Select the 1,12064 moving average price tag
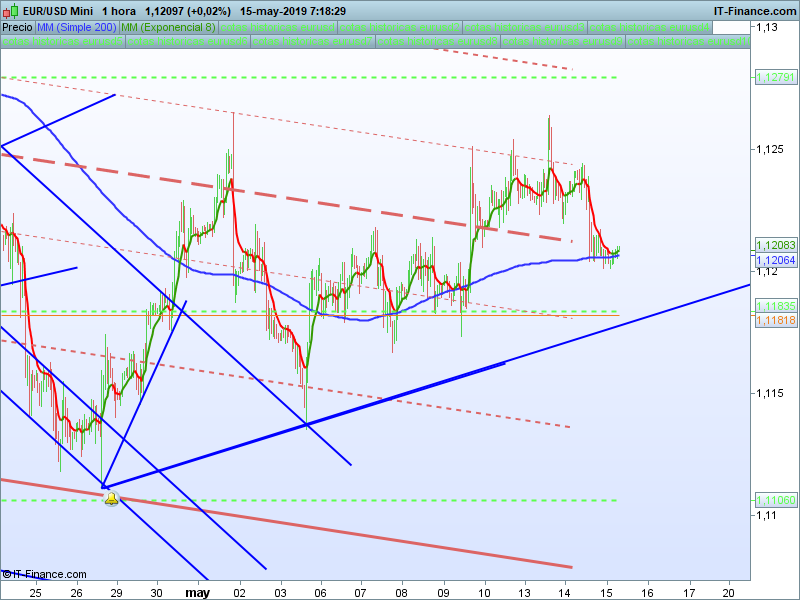Viewport: 800px width, 600px height. (x=776, y=260)
